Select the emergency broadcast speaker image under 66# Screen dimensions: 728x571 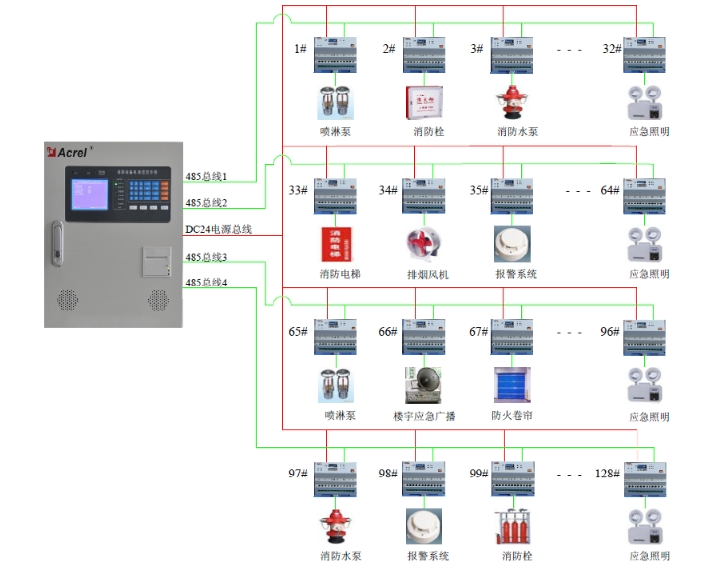coord(423,385)
